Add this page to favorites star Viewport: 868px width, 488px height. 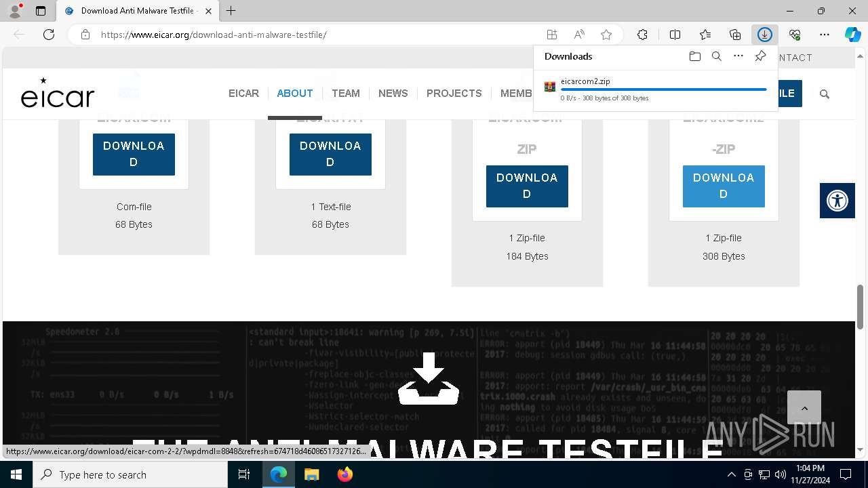[x=606, y=35]
